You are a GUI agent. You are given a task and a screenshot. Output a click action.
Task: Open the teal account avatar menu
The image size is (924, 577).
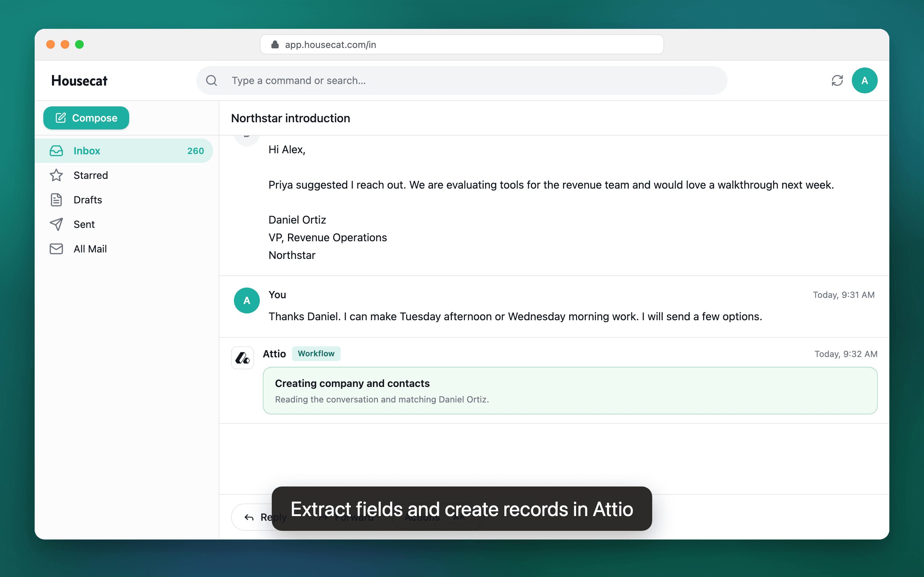coord(864,80)
